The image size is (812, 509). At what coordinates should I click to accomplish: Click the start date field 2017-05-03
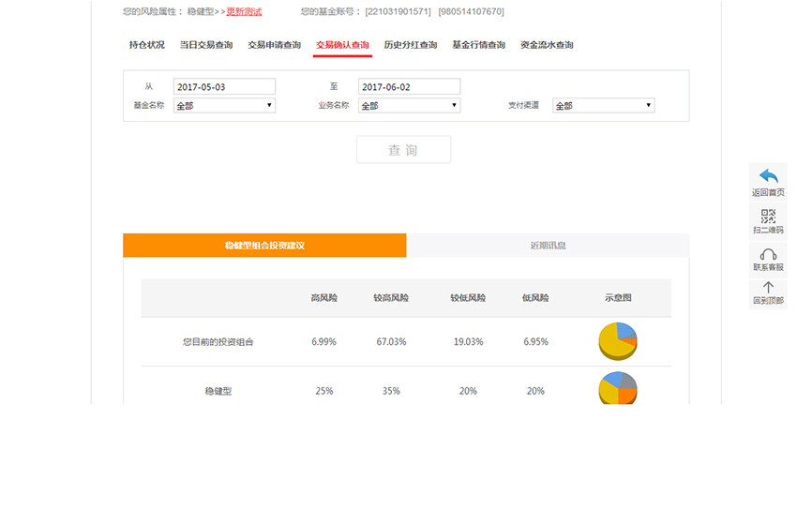tap(224, 87)
